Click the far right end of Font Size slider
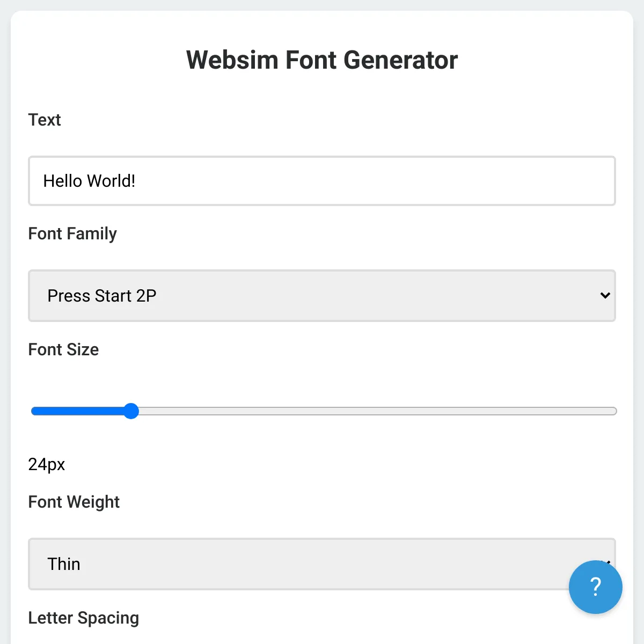 pos(613,411)
